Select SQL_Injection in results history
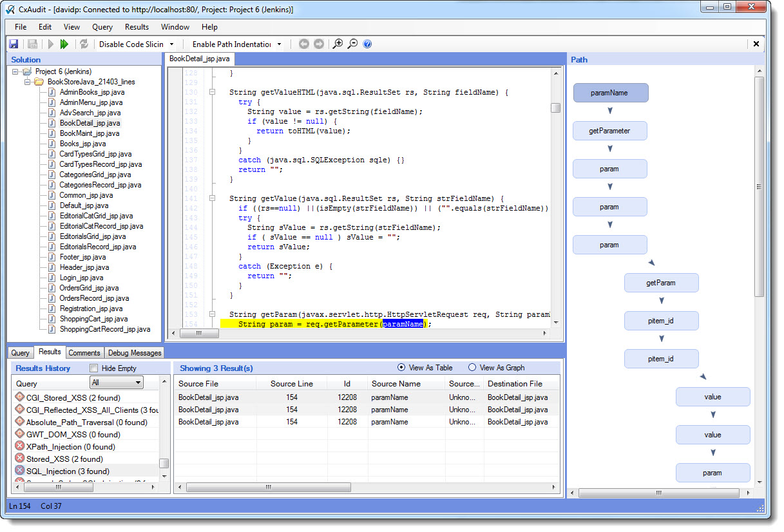Viewport: 784px width, 532px height. 67,471
